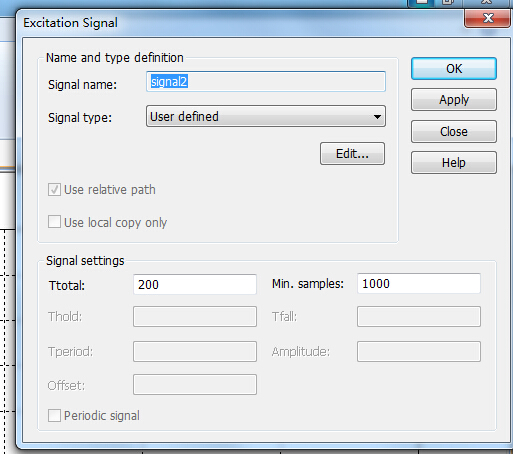Click the Excitation Signal title bar

tap(233, 23)
